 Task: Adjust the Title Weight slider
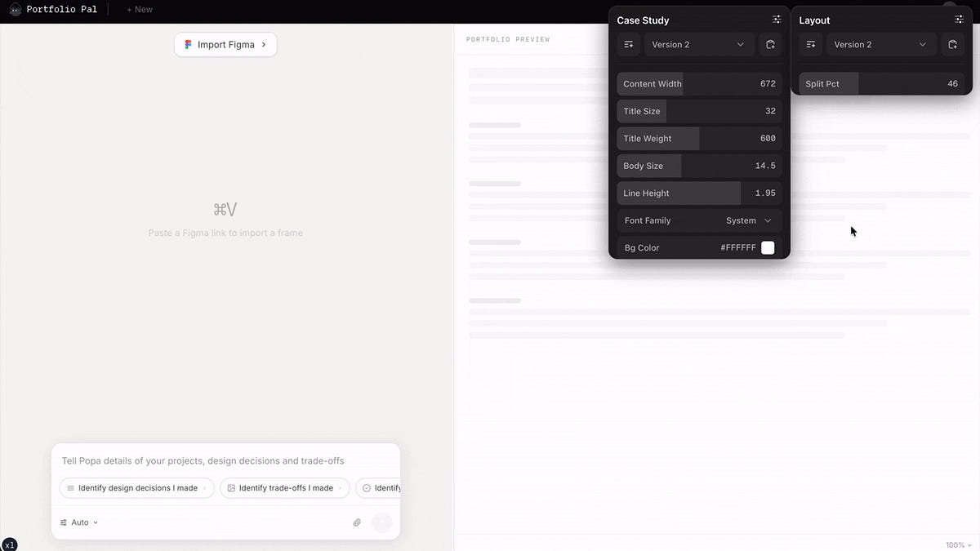699,139
